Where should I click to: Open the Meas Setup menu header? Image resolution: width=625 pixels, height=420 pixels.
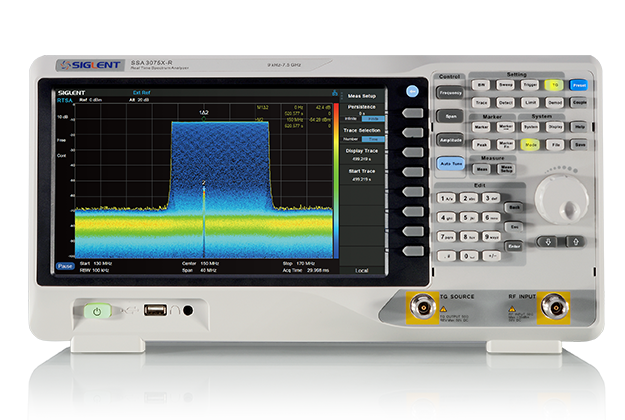(x=361, y=96)
